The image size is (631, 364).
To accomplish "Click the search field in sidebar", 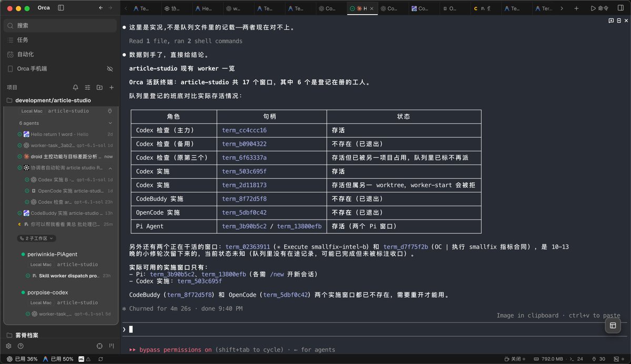I will tap(60, 25).
